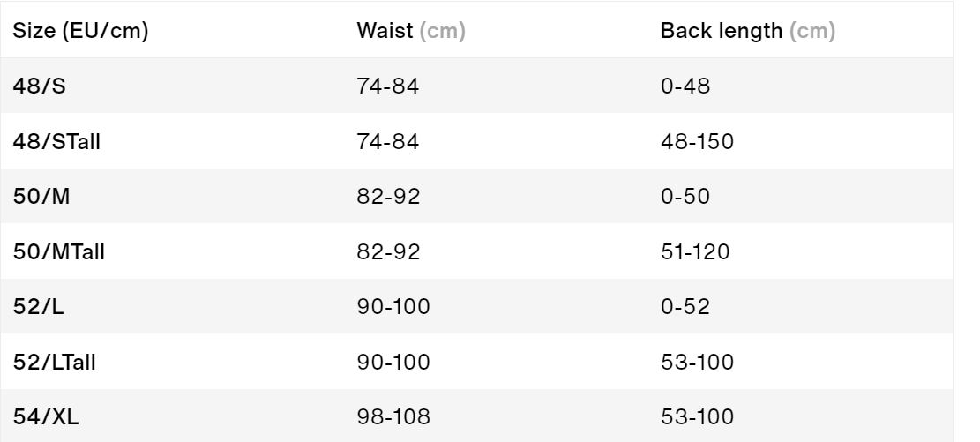
Task: Select the 51-120 back length value
Action: [x=695, y=252]
